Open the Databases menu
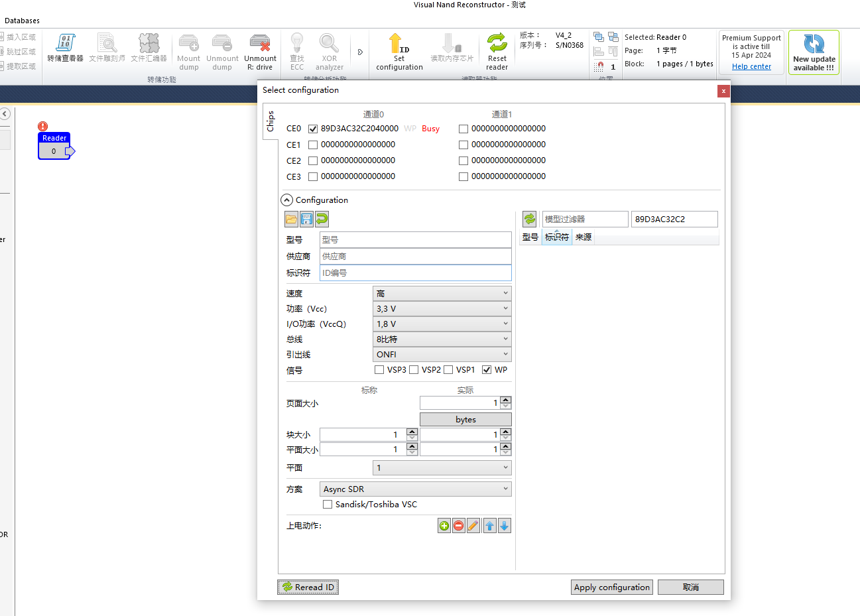Image resolution: width=860 pixels, height=616 pixels. pos(22,21)
